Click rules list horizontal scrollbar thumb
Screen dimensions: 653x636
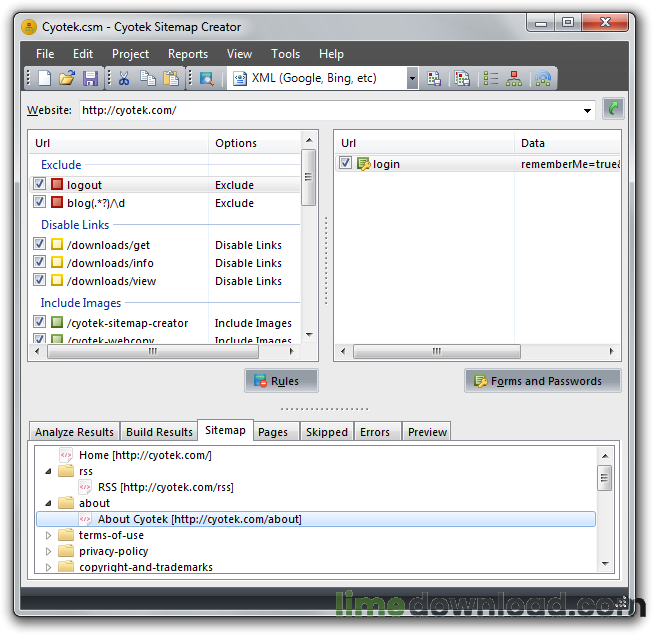(153, 351)
